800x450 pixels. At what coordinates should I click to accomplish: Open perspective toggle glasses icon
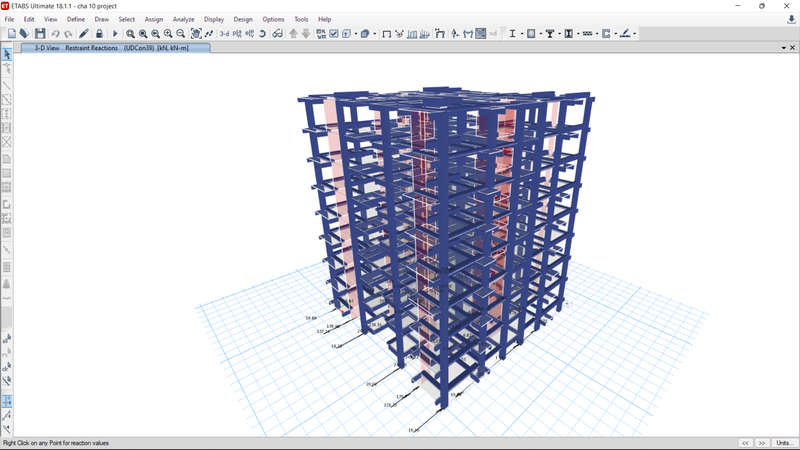[x=277, y=34]
